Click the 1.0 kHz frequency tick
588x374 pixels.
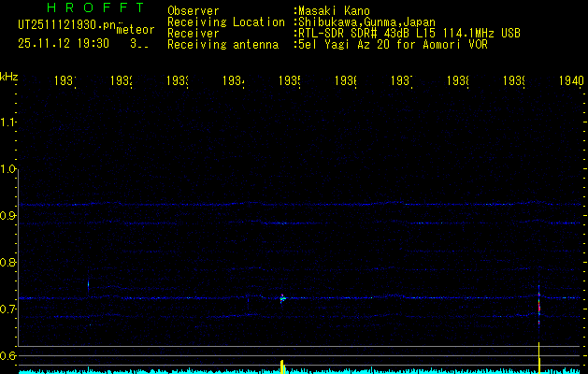[x=9, y=169]
